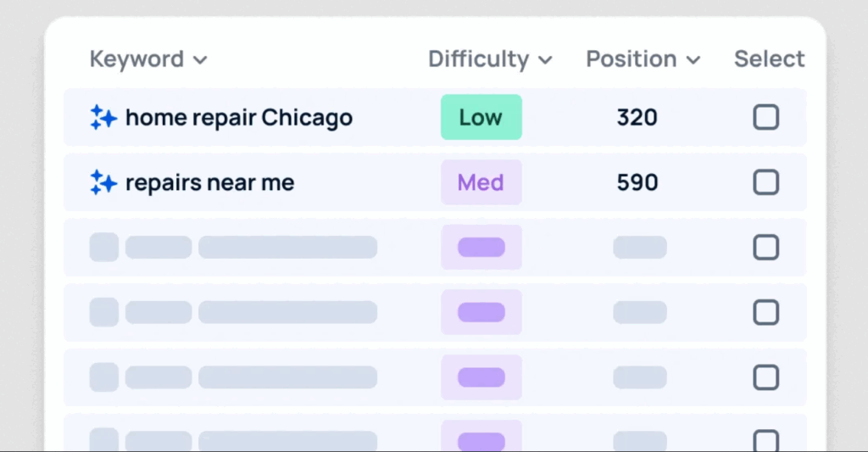Click the Keyword column header label

tap(136, 59)
